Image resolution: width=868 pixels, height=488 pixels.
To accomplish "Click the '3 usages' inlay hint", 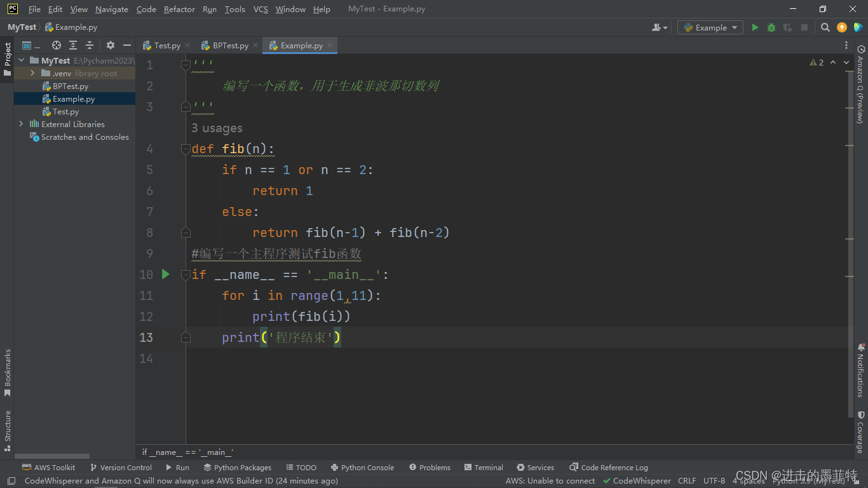I will coord(217,128).
